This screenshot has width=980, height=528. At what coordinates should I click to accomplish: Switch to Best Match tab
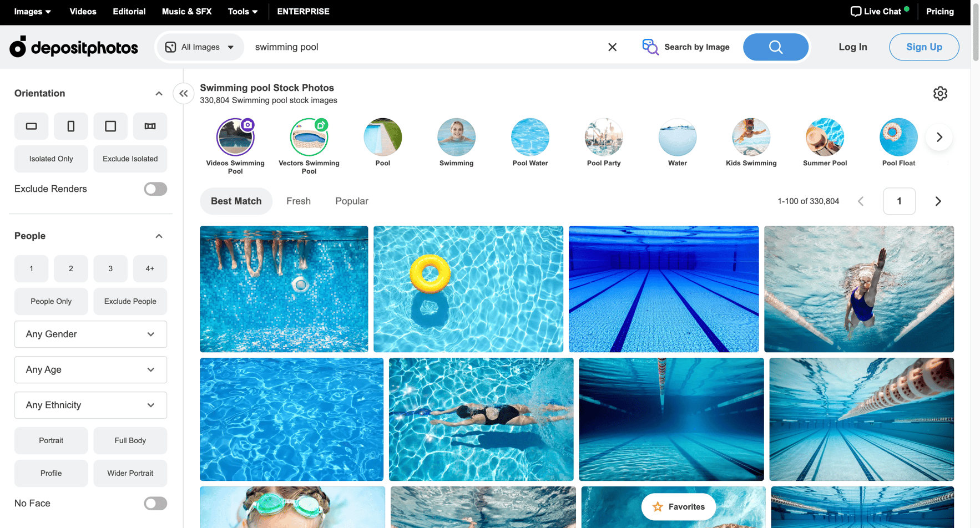(x=236, y=201)
